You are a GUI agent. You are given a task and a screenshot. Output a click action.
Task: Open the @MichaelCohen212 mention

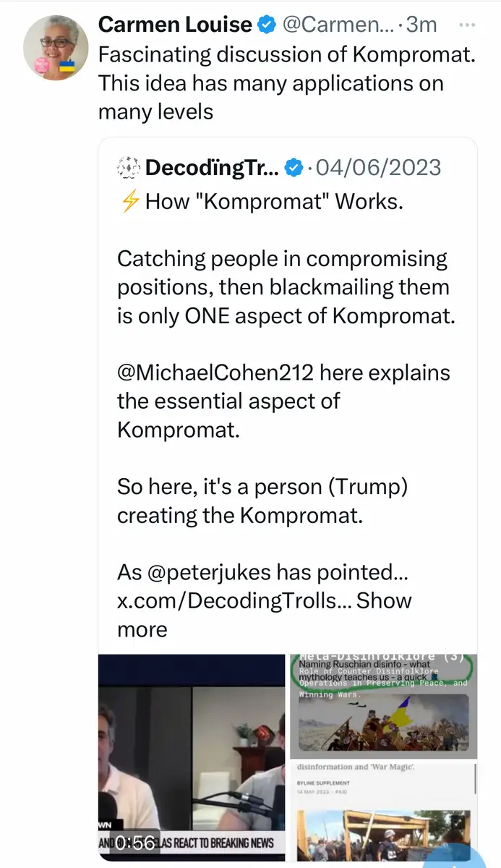pos(215,373)
